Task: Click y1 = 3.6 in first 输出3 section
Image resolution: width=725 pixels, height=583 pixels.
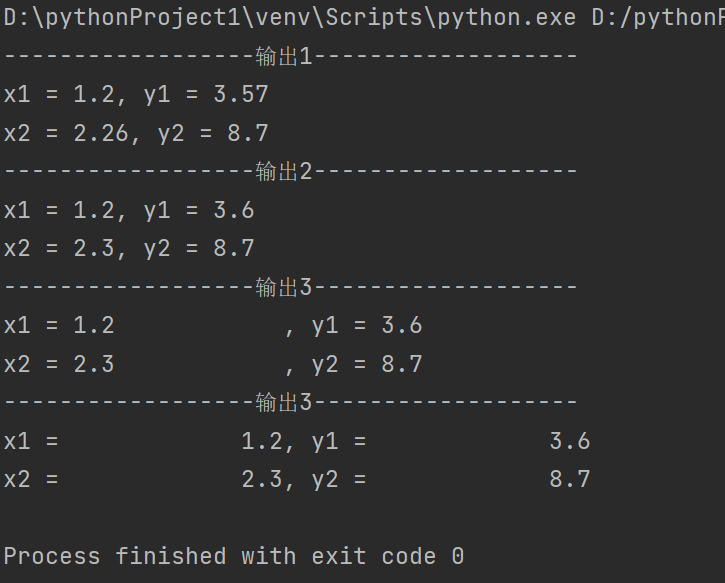Action: tap(366, 325)
